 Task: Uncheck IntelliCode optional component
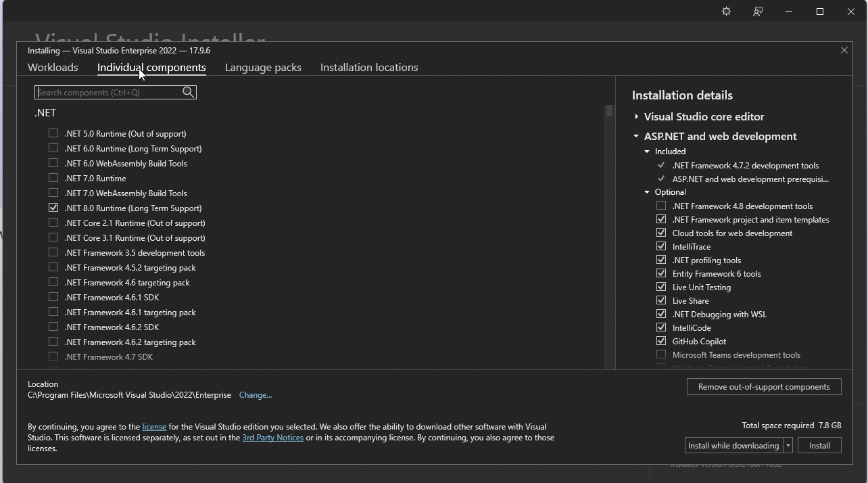661,327
